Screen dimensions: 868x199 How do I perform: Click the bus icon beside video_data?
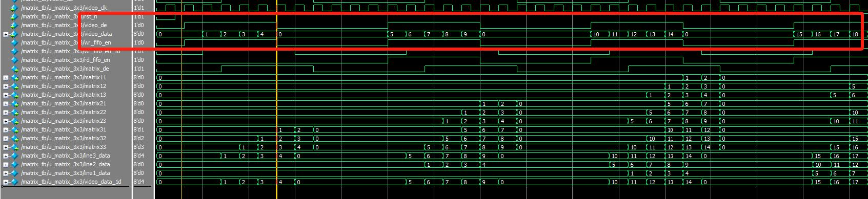(x=14, y=34)
